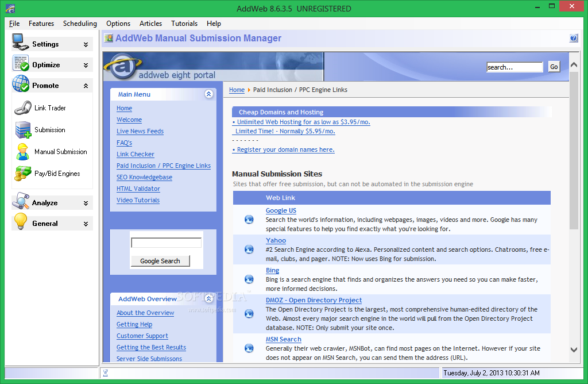The height and width of the screenshot is (384, 588).
Task: Click the help question mark icon
Action: [x=574, y=38]
